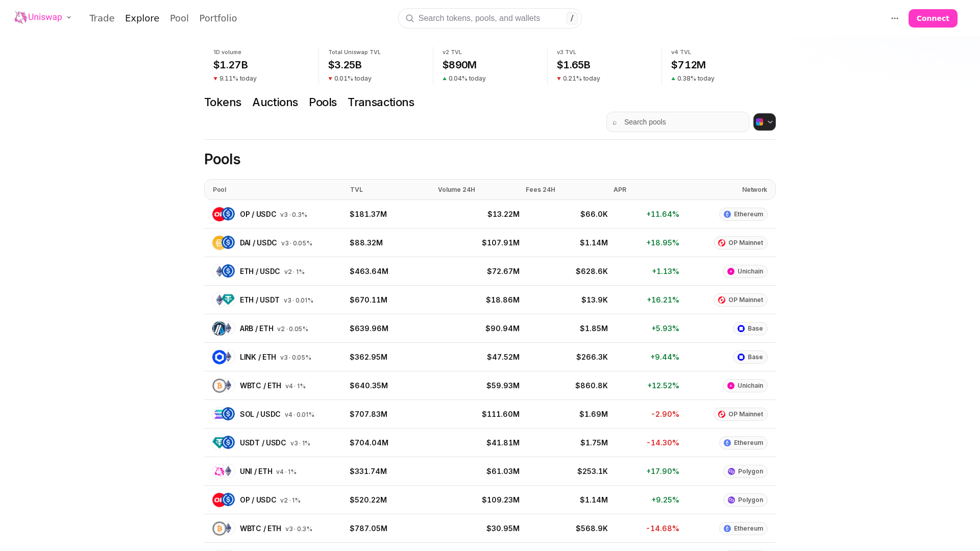Open the ARB / ETH pool name

pos(257,329)
